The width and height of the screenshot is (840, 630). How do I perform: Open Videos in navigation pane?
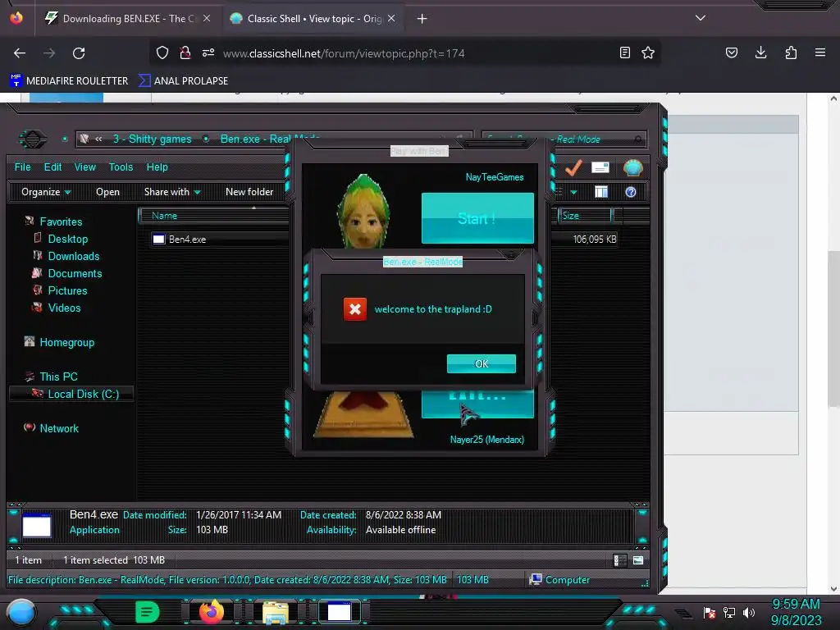64,308
